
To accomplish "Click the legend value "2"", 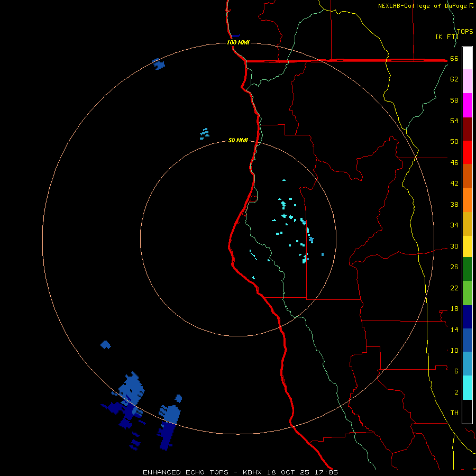I will (456, 392).
